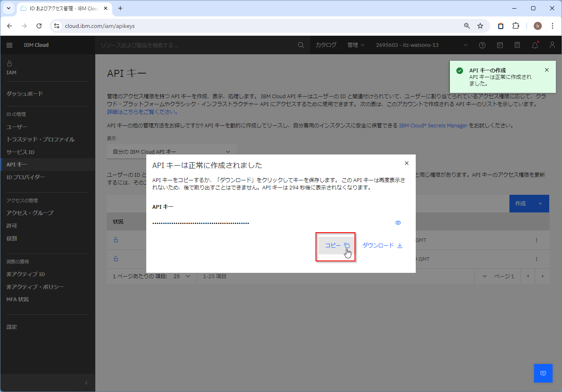Open the IBM Cloud hamburger navigation menu
The height and width of the screenshot is (392, 562).
click(9, 45)
